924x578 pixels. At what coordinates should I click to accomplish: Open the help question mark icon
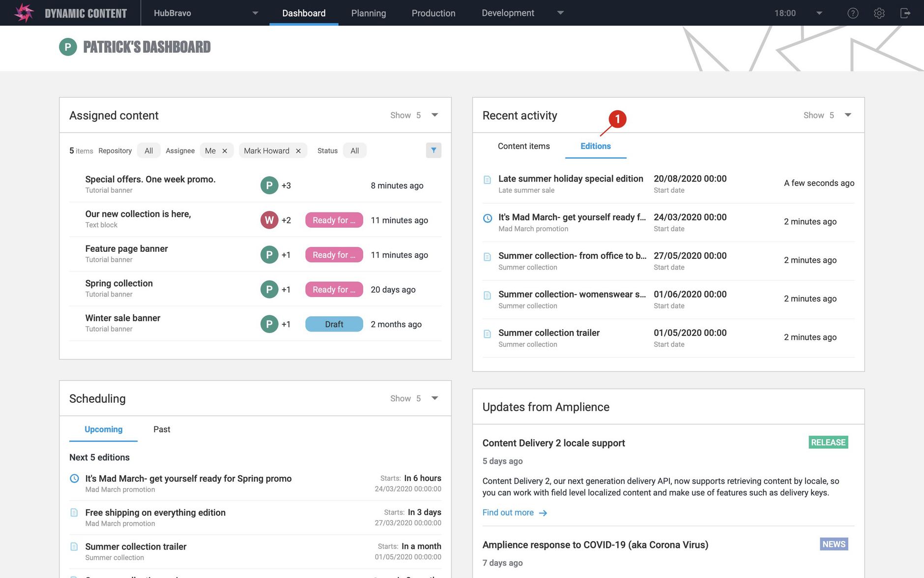853,13
